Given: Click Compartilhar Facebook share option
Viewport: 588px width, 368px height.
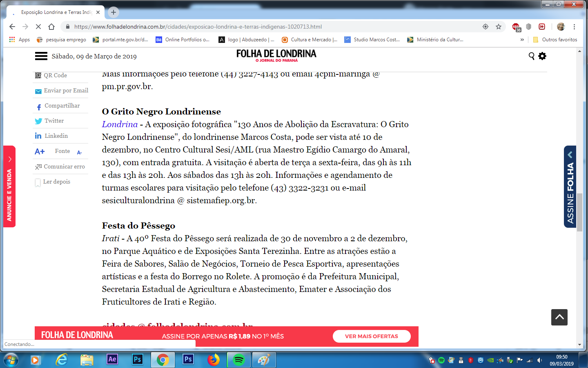Looking at the screenshot, I should click(x=62, y=106).
